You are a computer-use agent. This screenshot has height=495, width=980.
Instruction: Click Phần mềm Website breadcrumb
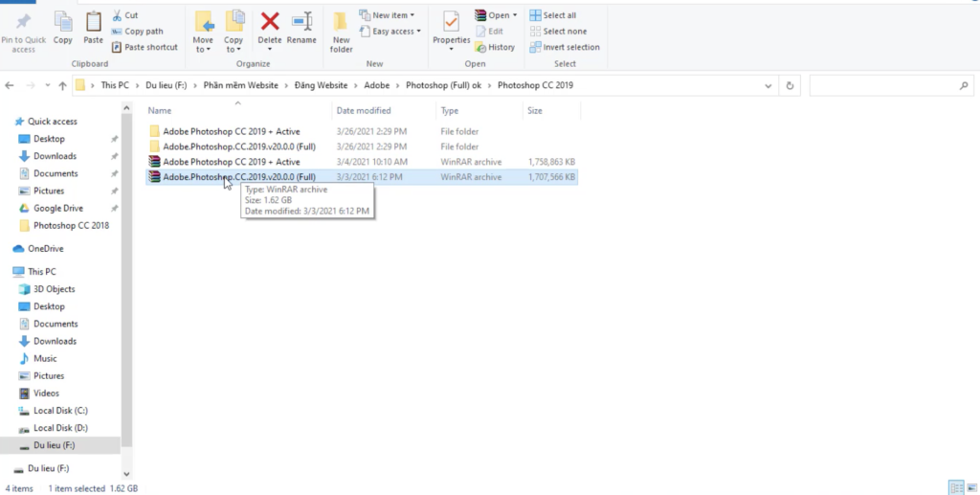pyautogui.click(x=240, y=85)
